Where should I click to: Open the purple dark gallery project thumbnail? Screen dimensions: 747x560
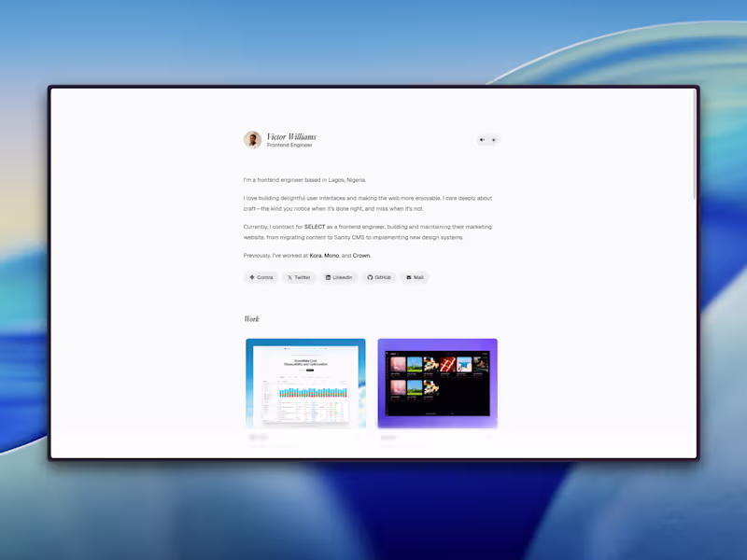point(437,384)
